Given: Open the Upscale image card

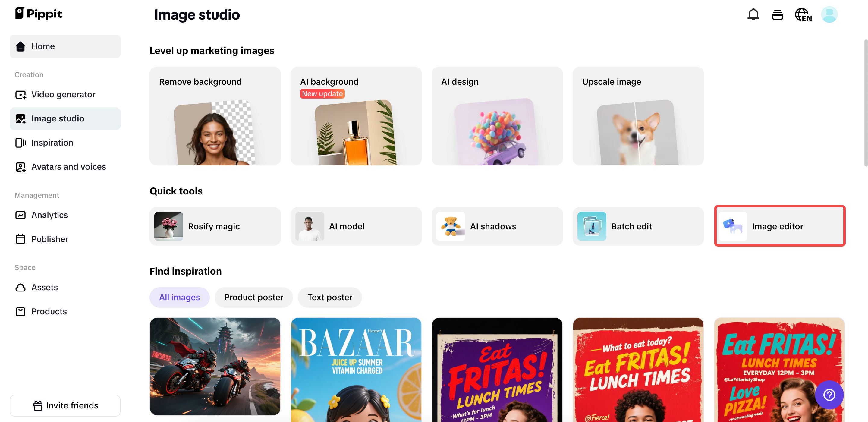Looking at the screenshot, I should [638, 116].
